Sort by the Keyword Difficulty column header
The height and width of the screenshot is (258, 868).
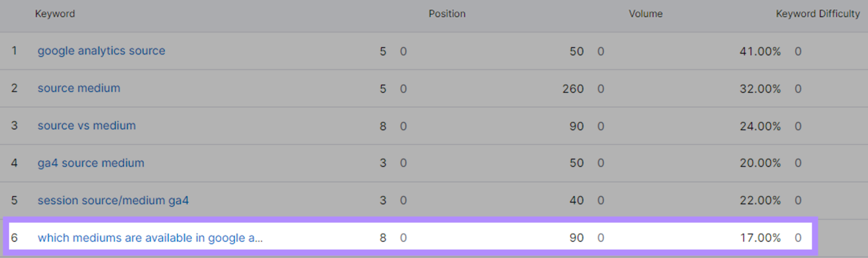click(818, 14)
